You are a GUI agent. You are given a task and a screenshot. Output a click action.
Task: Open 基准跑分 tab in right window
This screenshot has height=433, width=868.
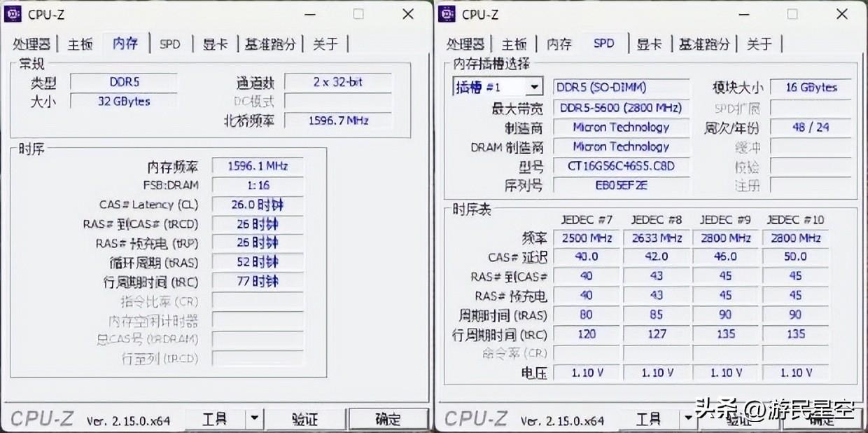tap(703, 44)
